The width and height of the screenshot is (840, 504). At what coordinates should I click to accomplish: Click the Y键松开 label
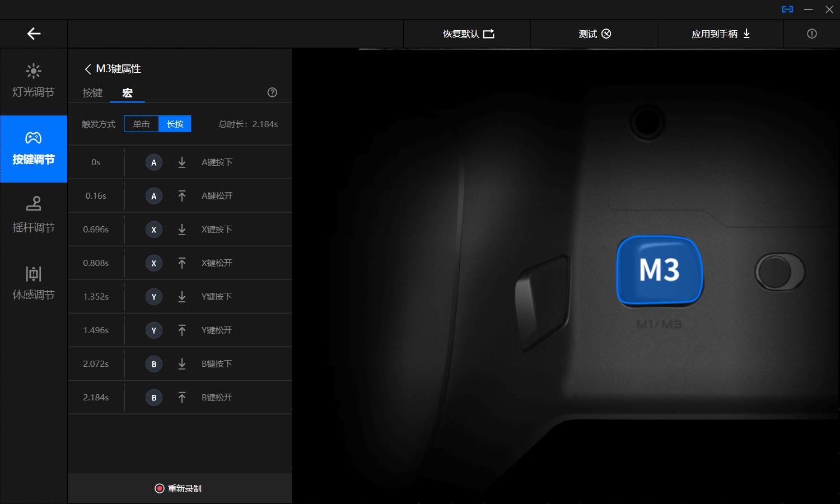[x=217, y=330]
